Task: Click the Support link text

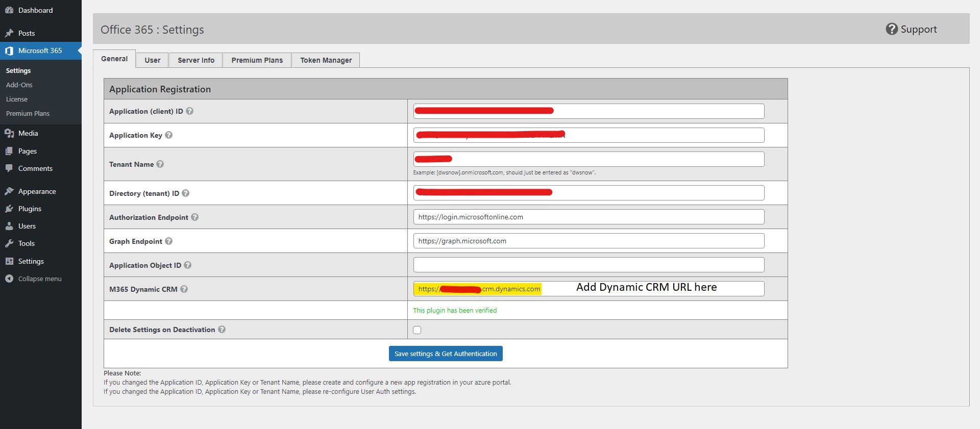Action: [x=919, y=29]
